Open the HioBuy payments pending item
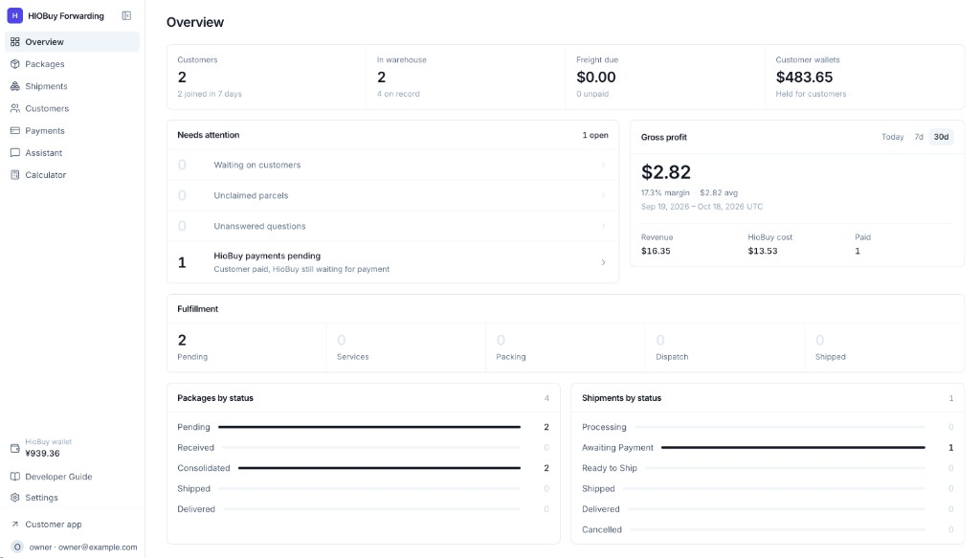 click(393, 262)
